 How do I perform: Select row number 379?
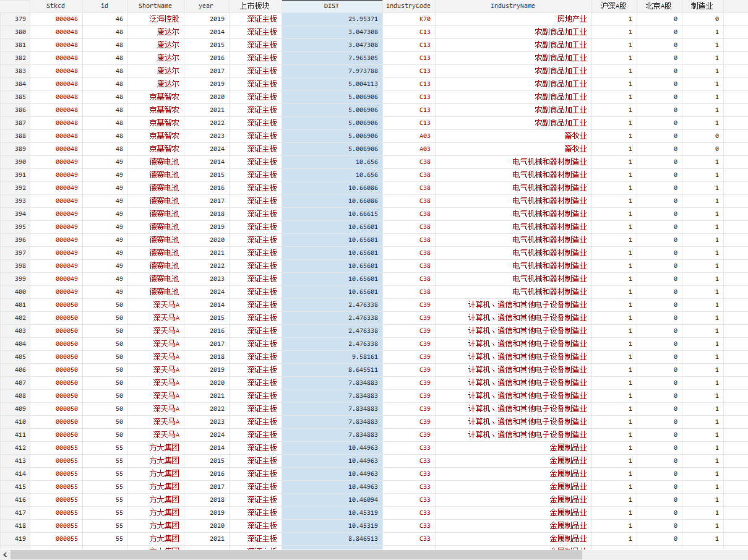15,19
